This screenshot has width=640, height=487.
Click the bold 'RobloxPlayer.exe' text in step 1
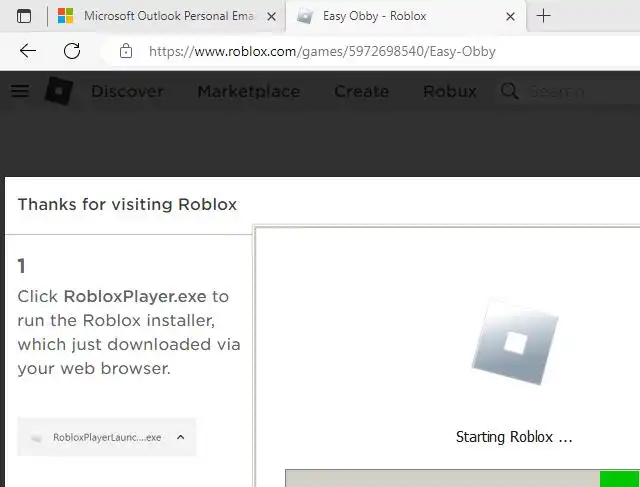(x=135, y=296)
